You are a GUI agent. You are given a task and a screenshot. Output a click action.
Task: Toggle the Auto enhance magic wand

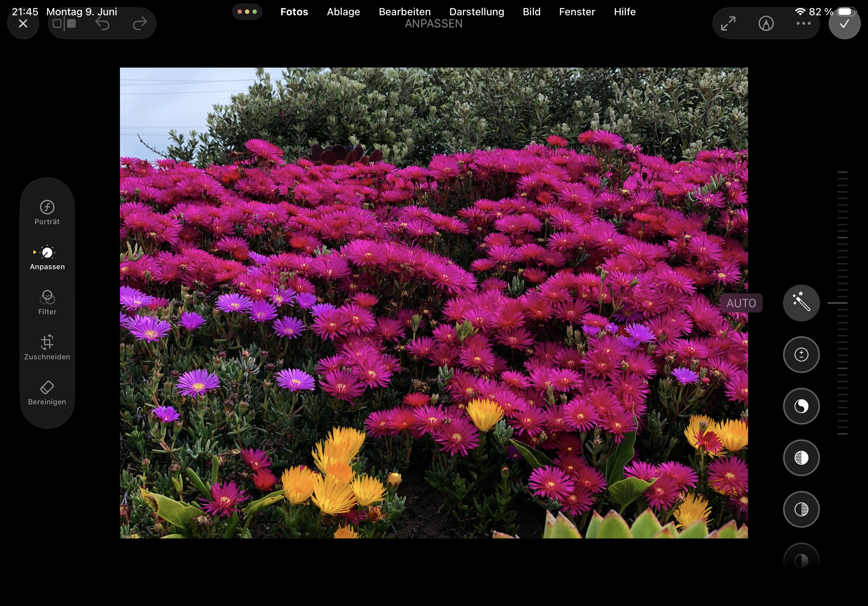pyautogui.click(x=801, y=303)
